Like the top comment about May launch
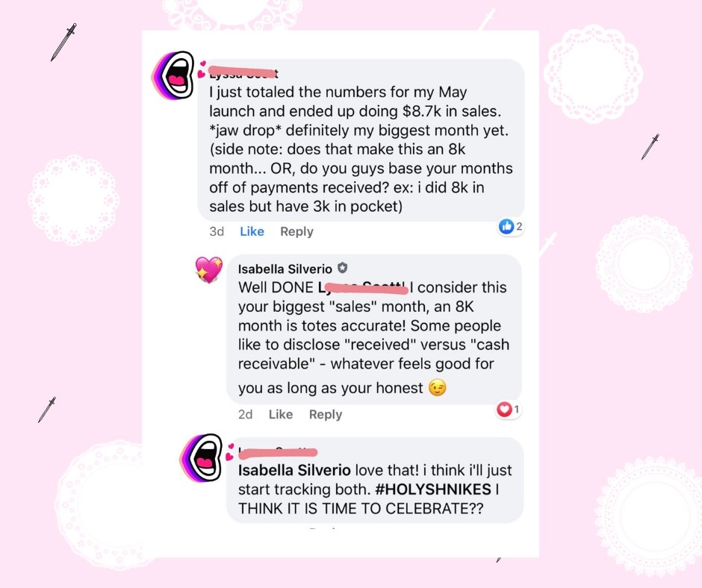This screenshot has width=702, height=588. 252,231
